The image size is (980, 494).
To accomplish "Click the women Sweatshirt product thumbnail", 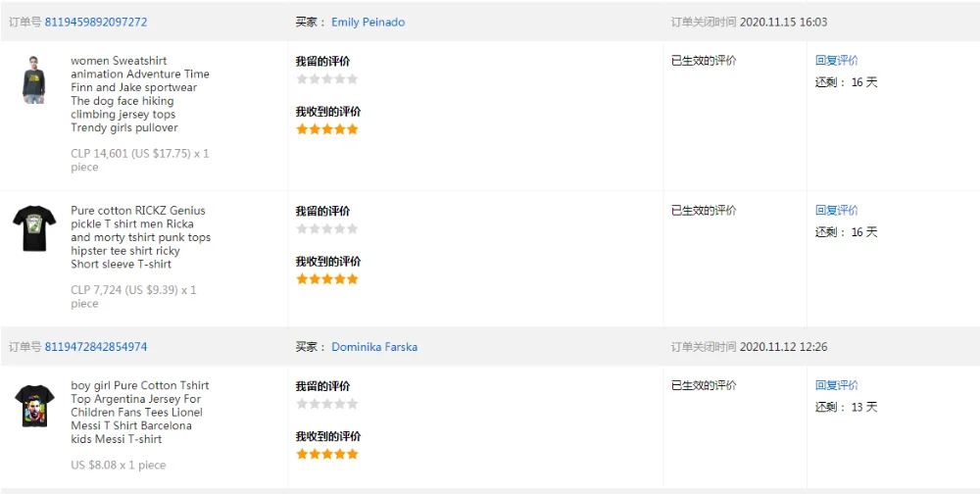I will pos(34,79).
